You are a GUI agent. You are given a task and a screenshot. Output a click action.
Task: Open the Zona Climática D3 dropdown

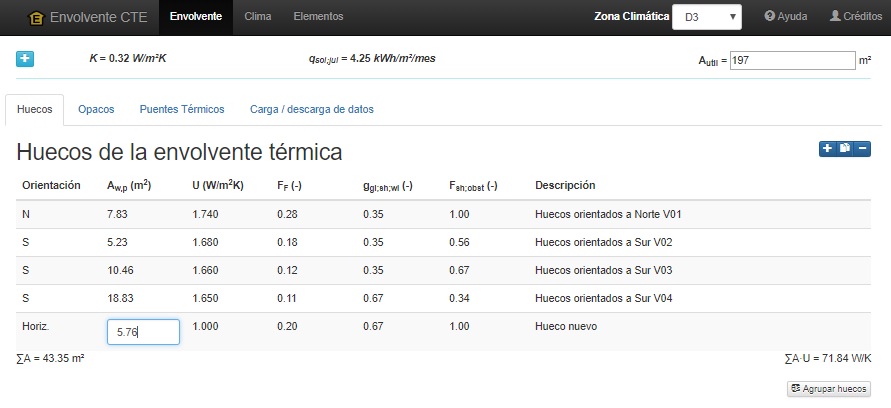click(x=707, y=17)
